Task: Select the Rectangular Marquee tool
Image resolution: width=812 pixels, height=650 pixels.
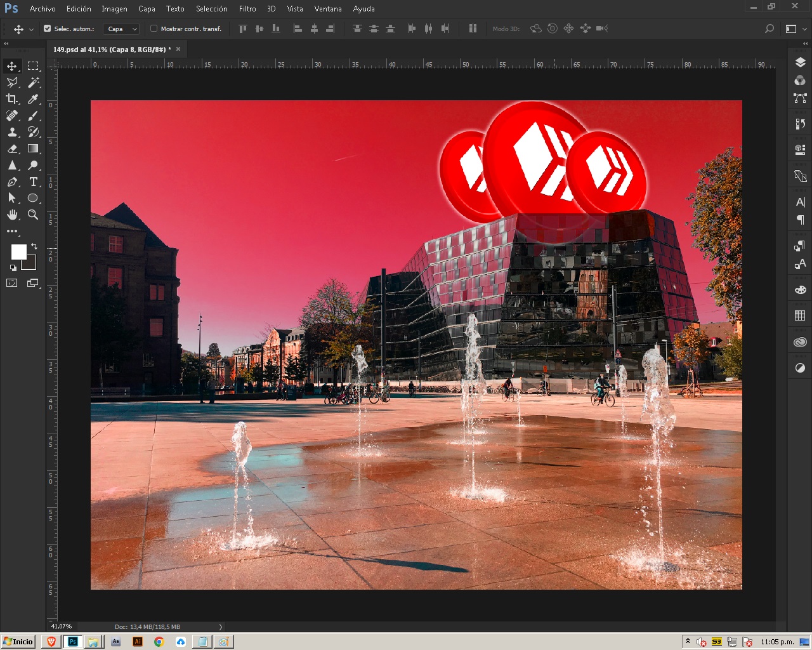Action: pos(33,66)
